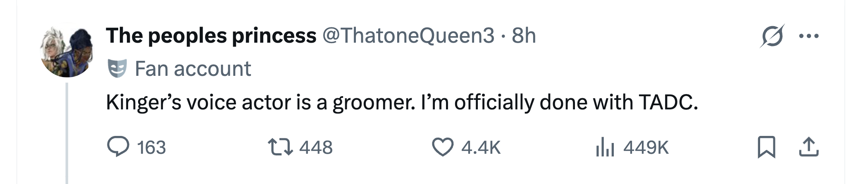Open the three-dot more options menu

(x=809, y=36)
